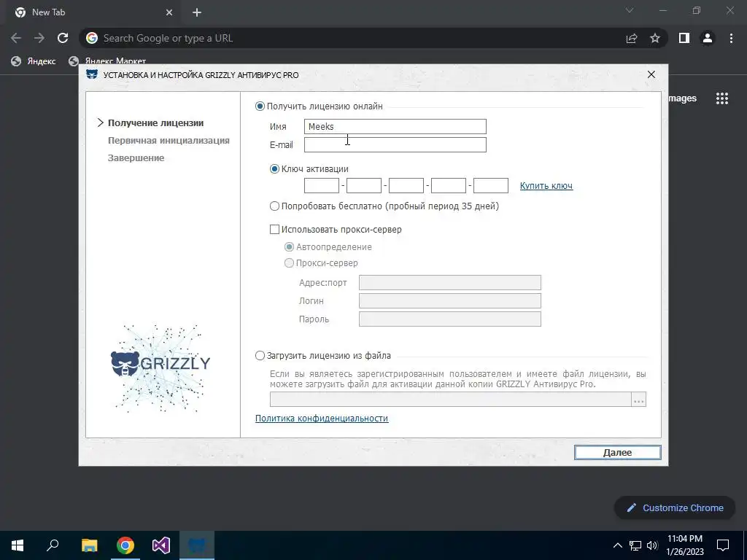Screen dimensions: 747x560
Task: Click the fifth activation key box
Action: pyautogui.click(x=491, y=186)
